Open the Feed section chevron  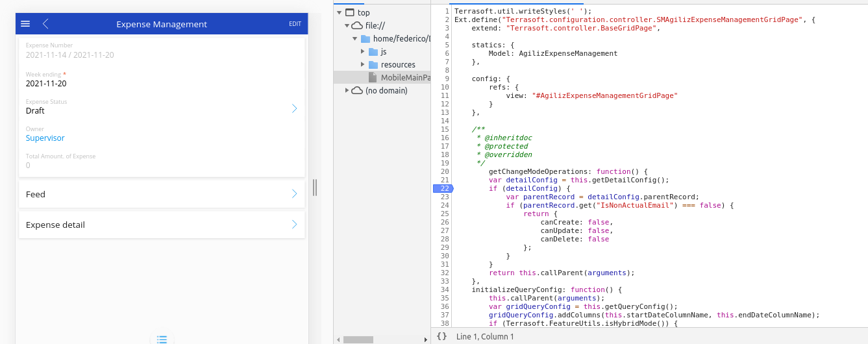[x=294, y=193]
